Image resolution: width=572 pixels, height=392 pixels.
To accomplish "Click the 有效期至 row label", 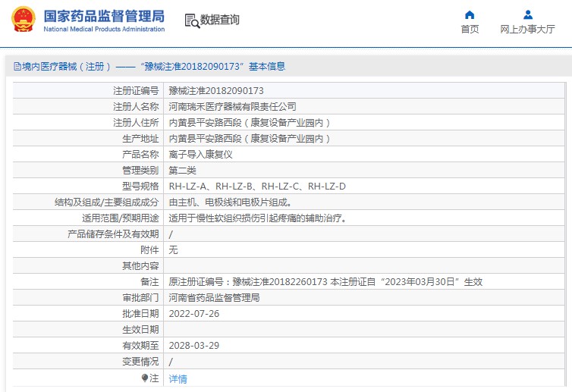I will (x=140, y=345).
